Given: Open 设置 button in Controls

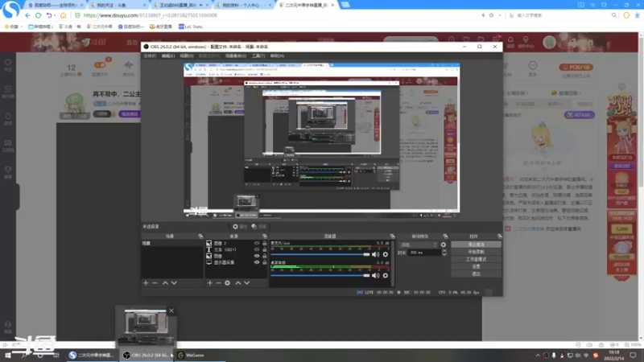Looking at the screenshot, I should click(476, 267).
